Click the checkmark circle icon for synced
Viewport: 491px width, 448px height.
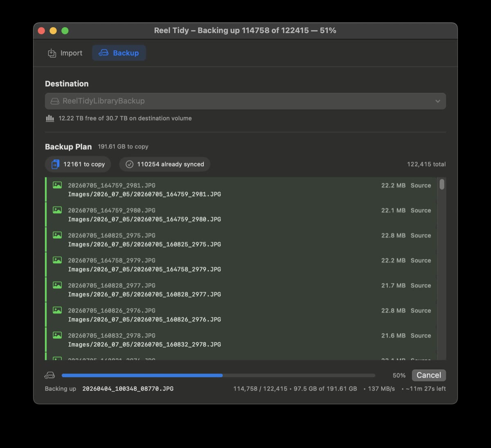click(129, 164)
